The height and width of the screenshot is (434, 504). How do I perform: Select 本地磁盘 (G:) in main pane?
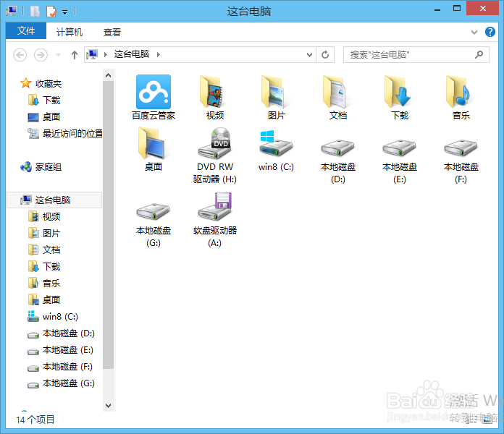click(154, 225)
